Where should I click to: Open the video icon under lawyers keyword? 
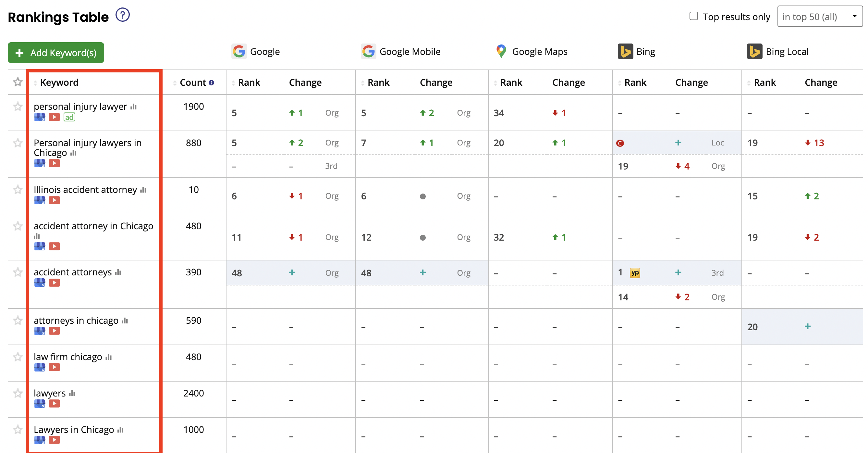[54, 403]
